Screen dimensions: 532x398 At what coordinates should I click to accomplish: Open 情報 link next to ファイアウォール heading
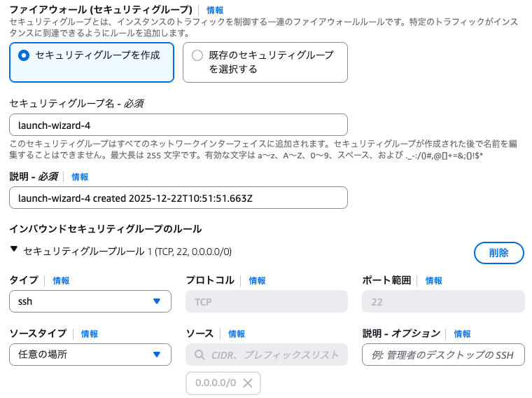[x=215, y=11]
